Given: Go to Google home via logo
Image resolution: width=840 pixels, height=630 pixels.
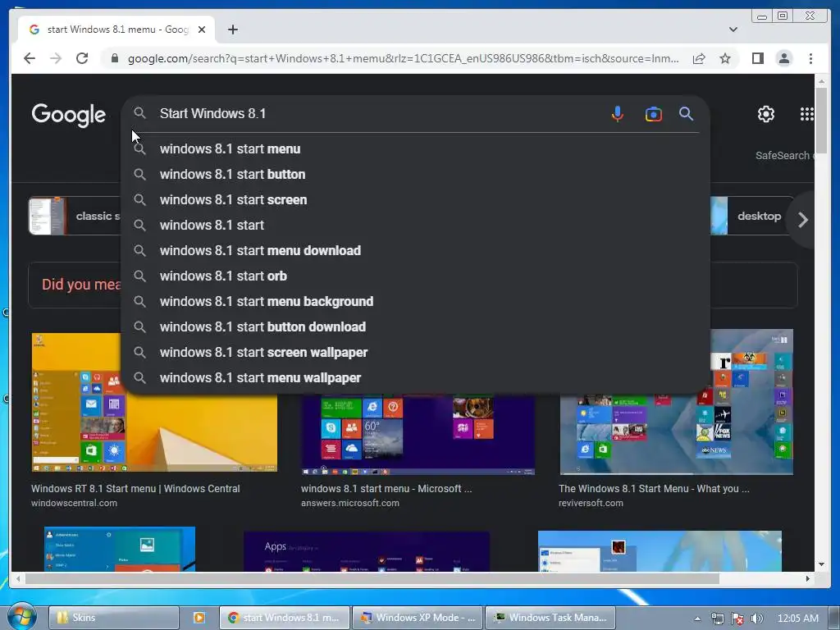Looking at the screenshot, I should click(69, 115).
